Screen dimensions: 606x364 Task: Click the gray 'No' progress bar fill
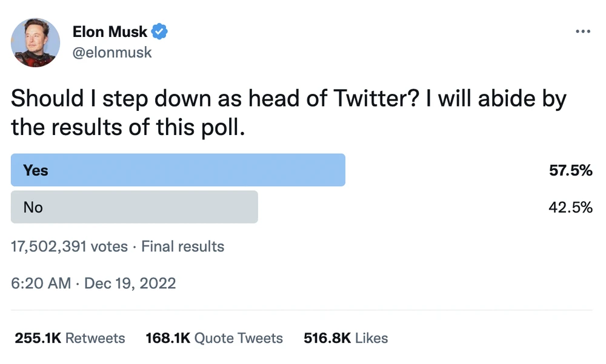point(134,207)
